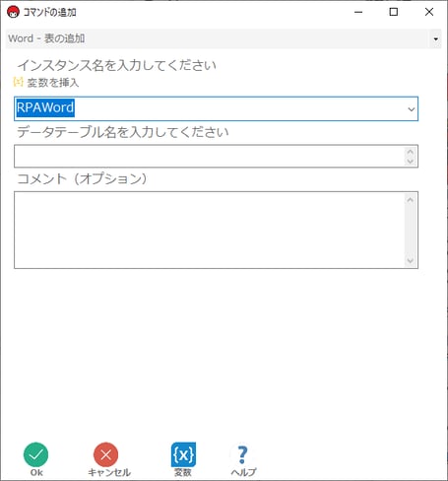The height and width of the screenshot is (481, 448).
Task: Click the green Ok checkmark icon
Action: pos(35,454)
